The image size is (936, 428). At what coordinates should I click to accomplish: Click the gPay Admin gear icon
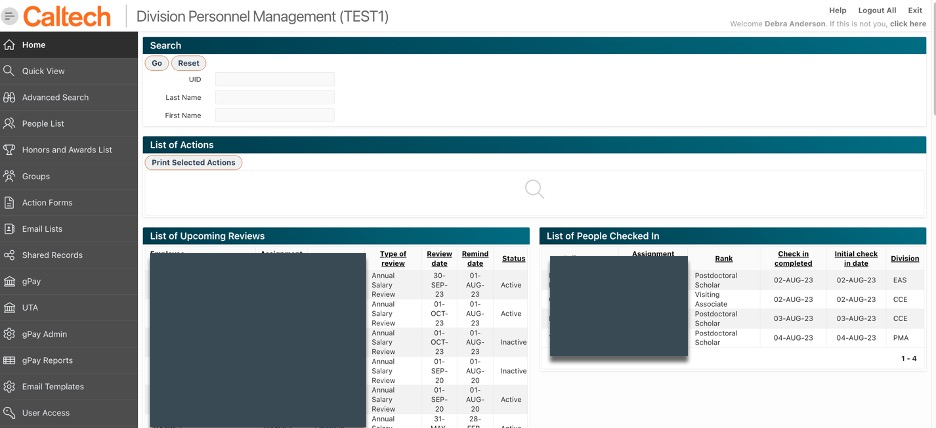pos(9,334)
